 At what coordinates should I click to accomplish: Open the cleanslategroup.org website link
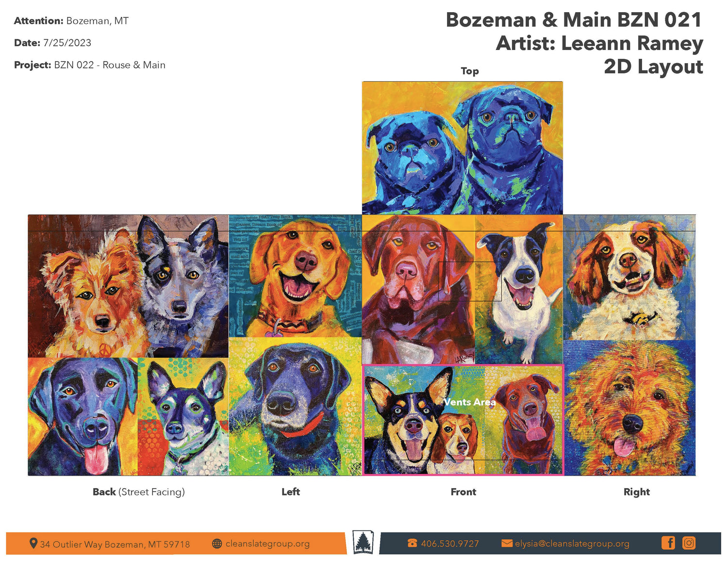267,544
